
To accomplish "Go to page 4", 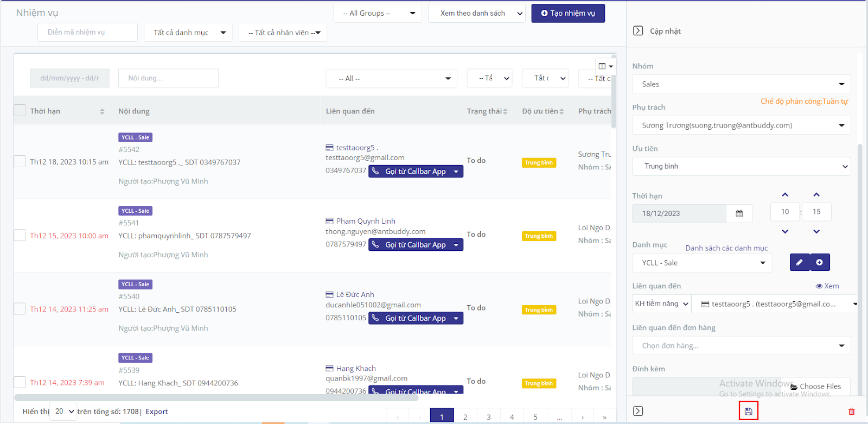I will coord(512,417).
